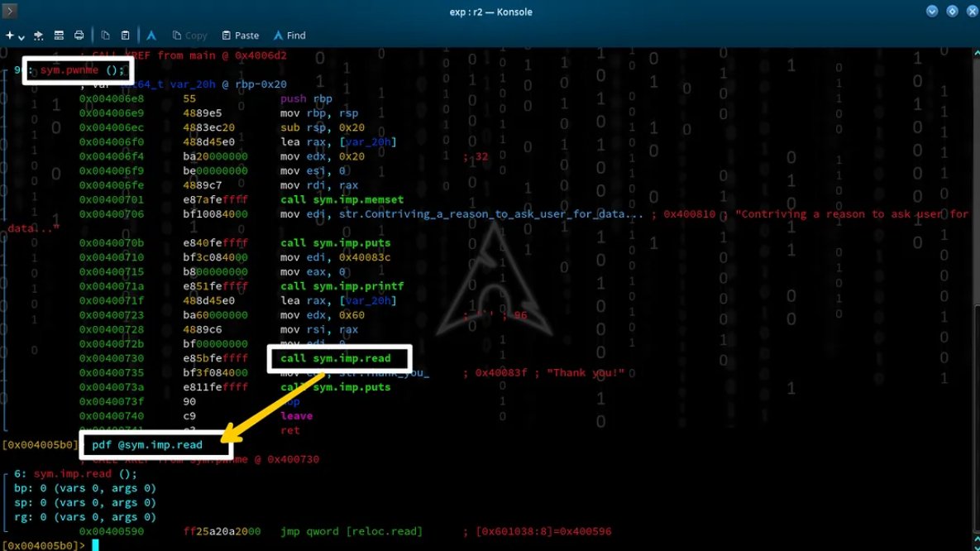Open a new tab with the plus icon
The width and height of the screenshot is (980, 551).
[x=8, y=35]
